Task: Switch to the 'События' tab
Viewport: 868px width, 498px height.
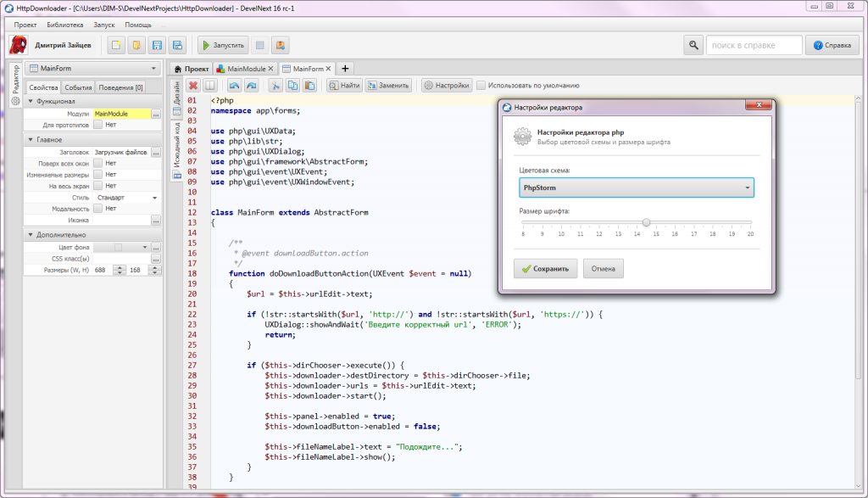Action: point(78,87)
